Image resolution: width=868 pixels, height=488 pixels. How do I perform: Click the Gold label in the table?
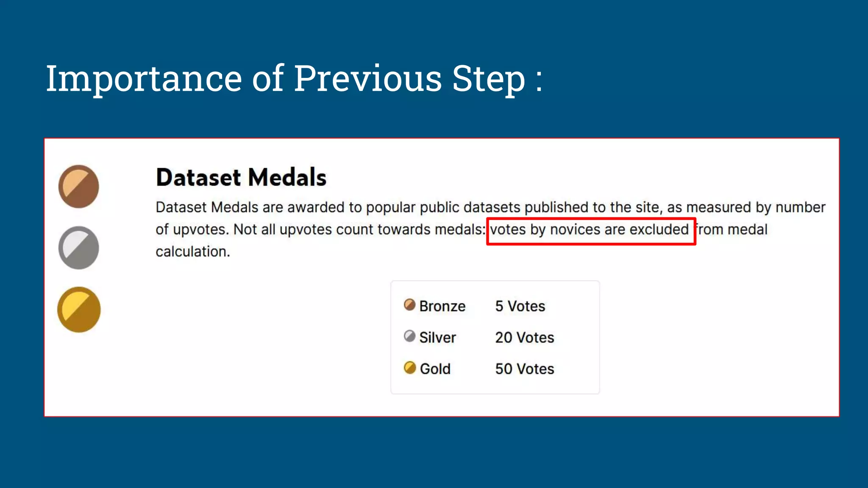(x=435, y=369)
